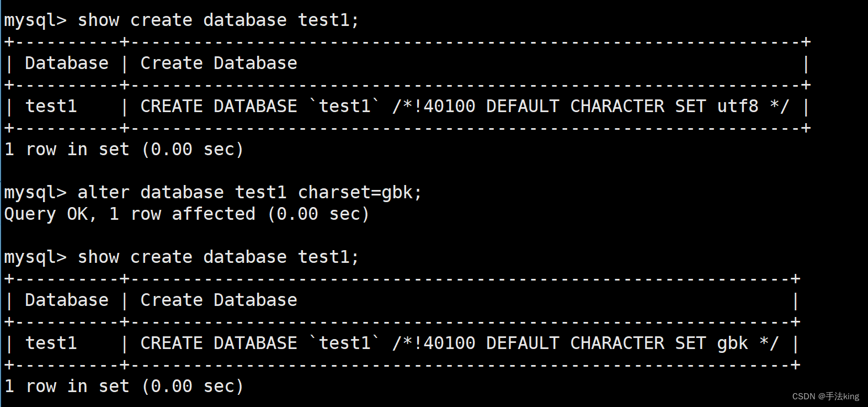868x407 pixels.
Task: Click the second 'show create database test1;' command
Action: tap(219, 257)
